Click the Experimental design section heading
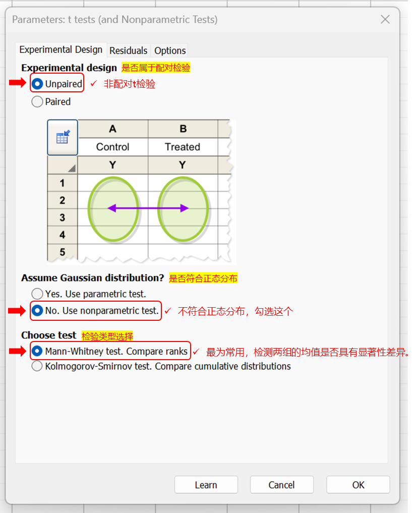This screenshot has height=513, width=420. [69, 68]
